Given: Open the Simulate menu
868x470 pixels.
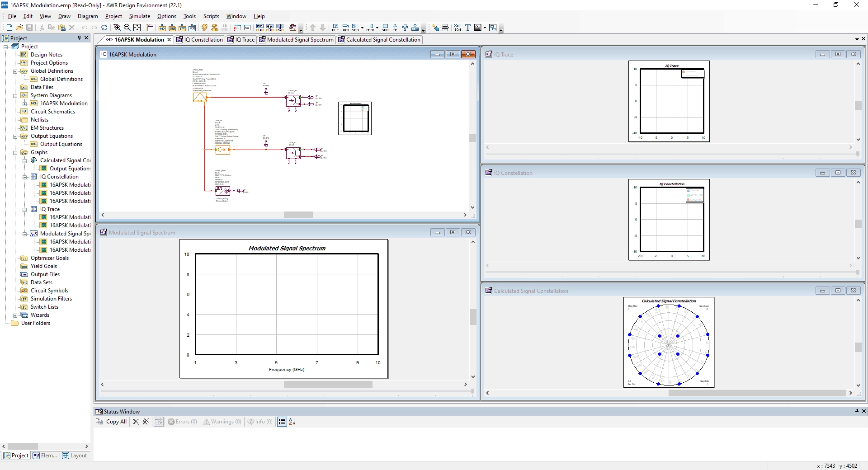Looking at the screenshot, I should tap(139, 16).
